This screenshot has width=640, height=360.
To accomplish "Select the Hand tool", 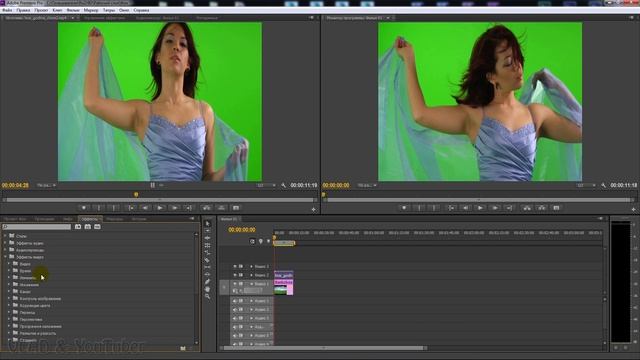I will click(207, 289).
